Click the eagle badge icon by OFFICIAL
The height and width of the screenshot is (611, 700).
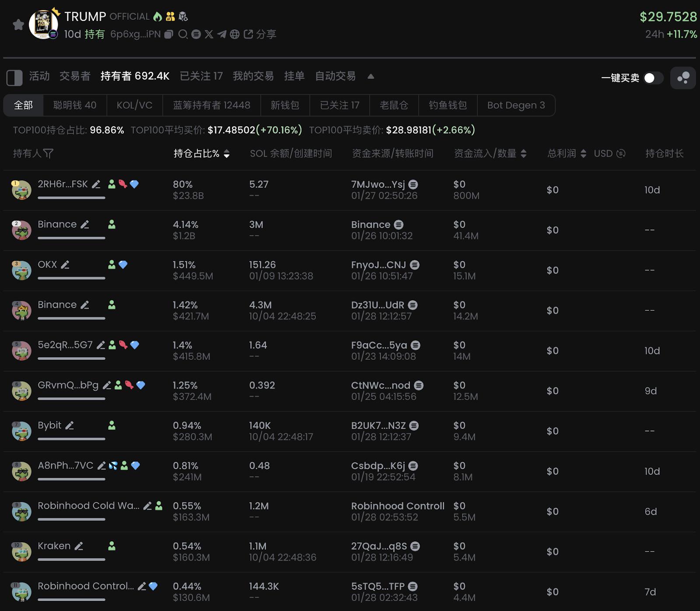(x=183, y=17)
